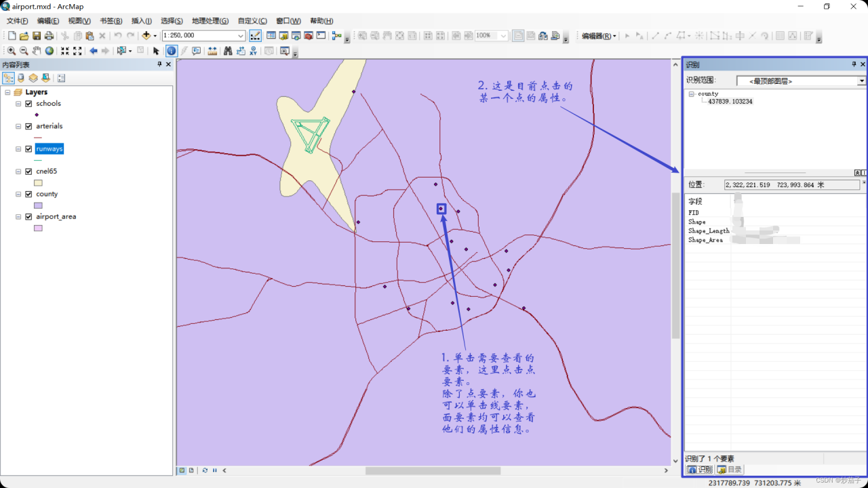Click the Save floppy disk icon
This screenshot has height=488, width=868.
(x=37, y=36)
